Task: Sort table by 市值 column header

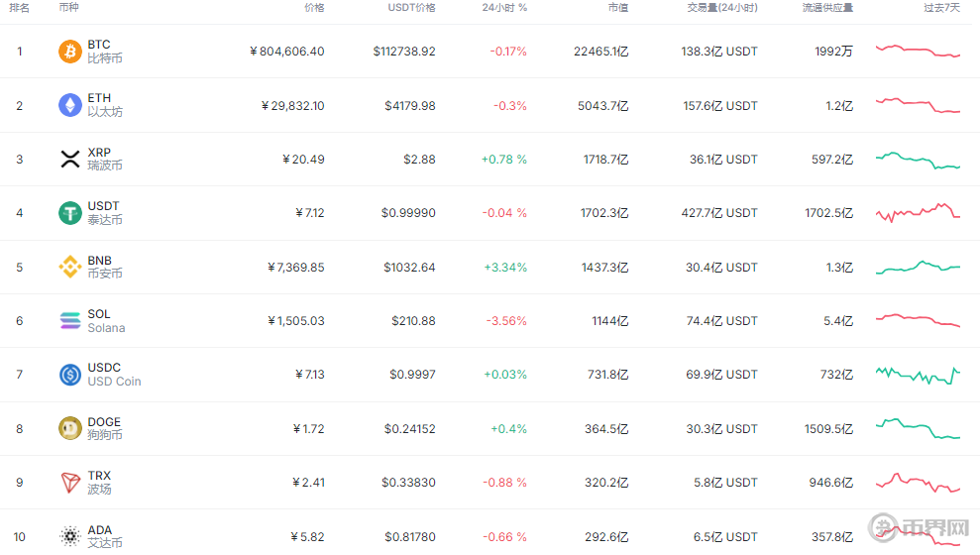Action: point(617,8)
